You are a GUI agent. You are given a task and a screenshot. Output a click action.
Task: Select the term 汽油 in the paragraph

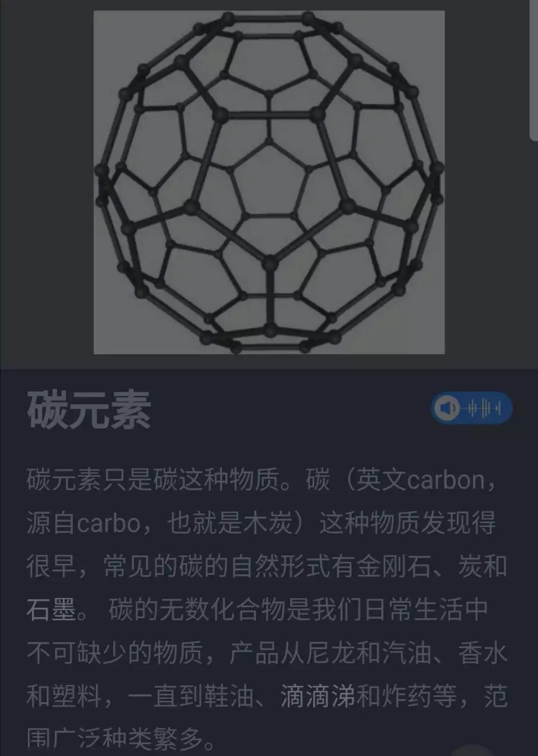406,653
